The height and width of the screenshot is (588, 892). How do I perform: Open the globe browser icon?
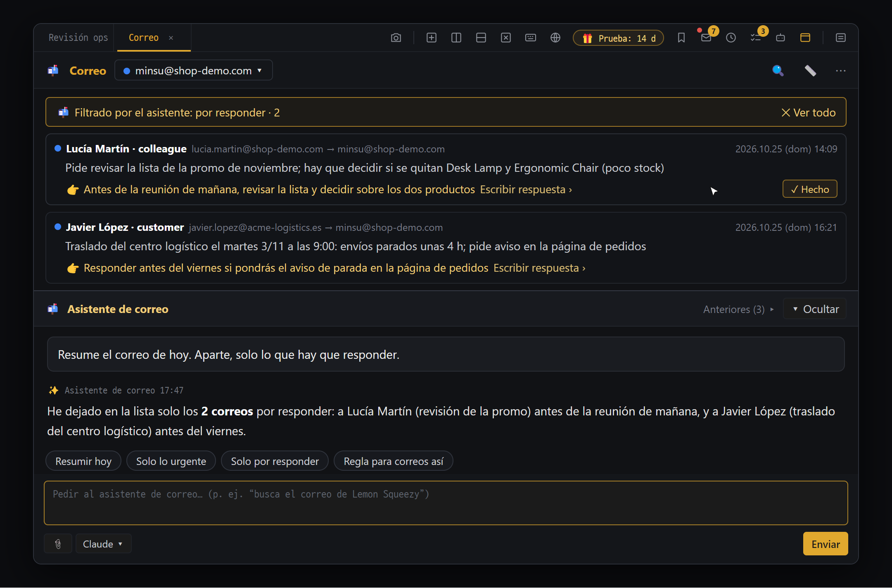point(555,38)
